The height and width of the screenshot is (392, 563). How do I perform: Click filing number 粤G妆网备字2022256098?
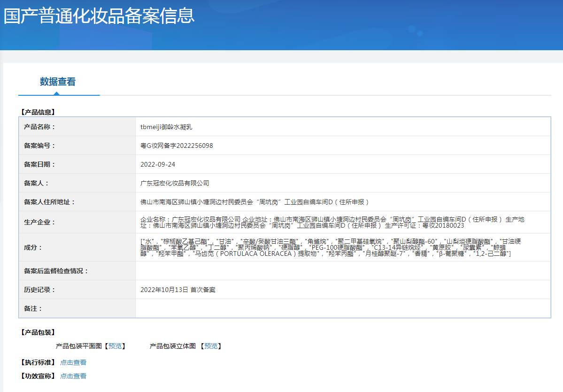(x=177, y=146)
